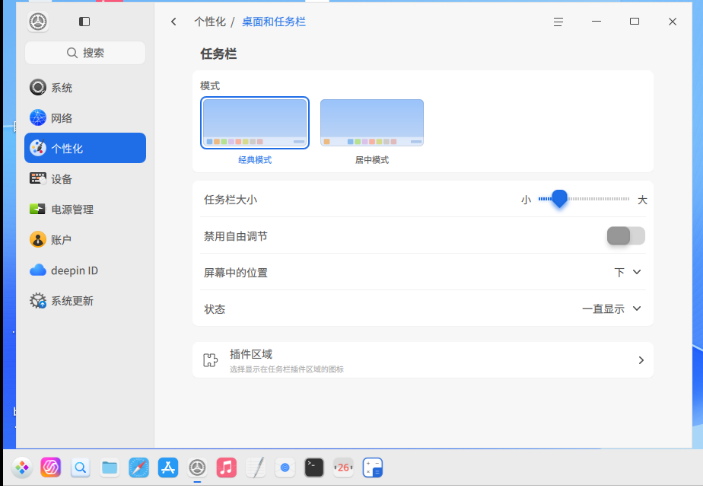Toggle the sidebar collapse icon
703x486 pixels.
tap(84, 22)
